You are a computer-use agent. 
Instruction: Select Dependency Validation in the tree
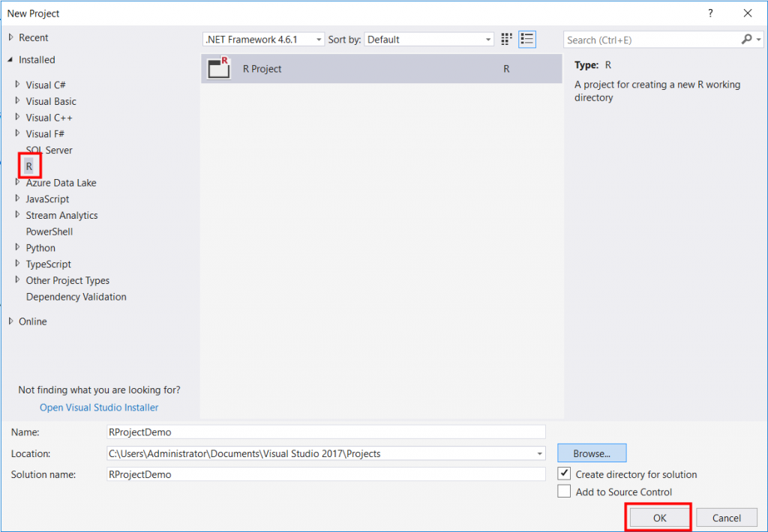76,297
